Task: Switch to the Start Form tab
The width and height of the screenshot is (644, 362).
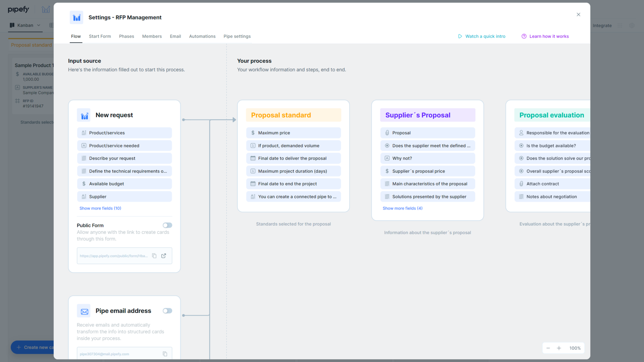Action: (100, 36)
